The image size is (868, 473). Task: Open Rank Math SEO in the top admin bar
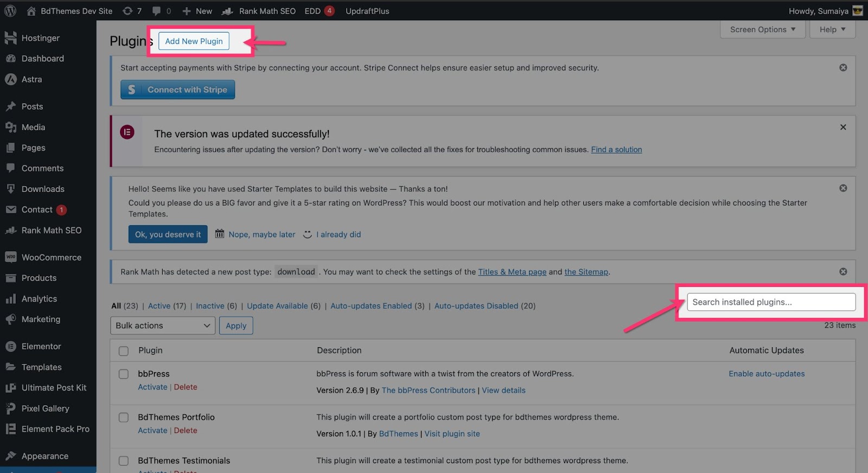pos(259,11)
